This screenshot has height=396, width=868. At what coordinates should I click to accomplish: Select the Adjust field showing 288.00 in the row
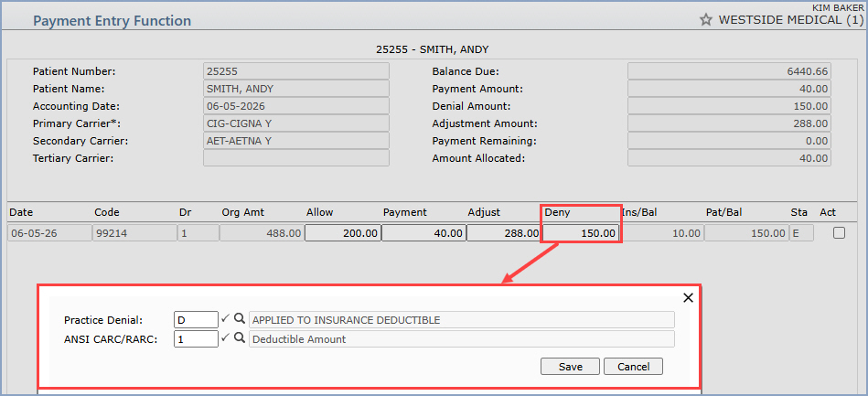[503, 233]
